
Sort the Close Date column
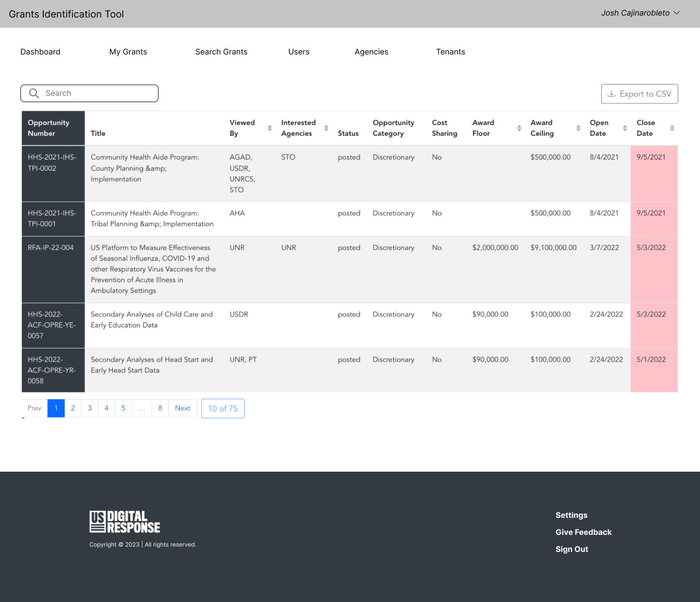point(672,128)
